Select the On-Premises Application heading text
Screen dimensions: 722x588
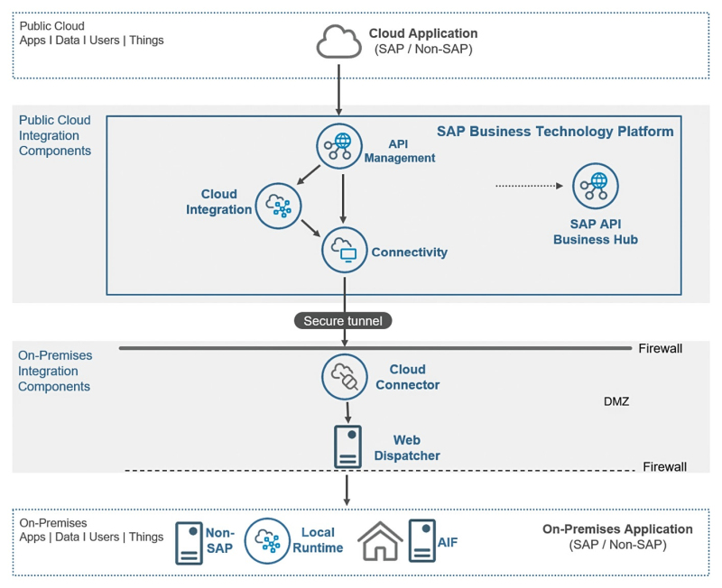[x=617, y=529]
